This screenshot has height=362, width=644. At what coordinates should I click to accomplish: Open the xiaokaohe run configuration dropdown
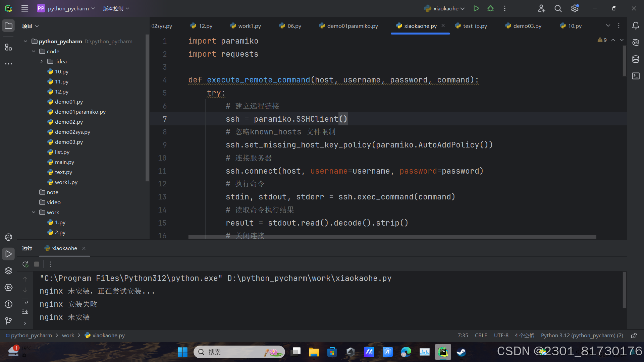click(444, 8)
